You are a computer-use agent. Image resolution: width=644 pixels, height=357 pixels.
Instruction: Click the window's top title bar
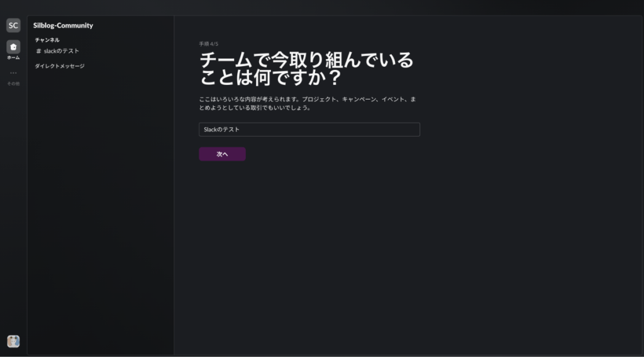tap(322, 6)
